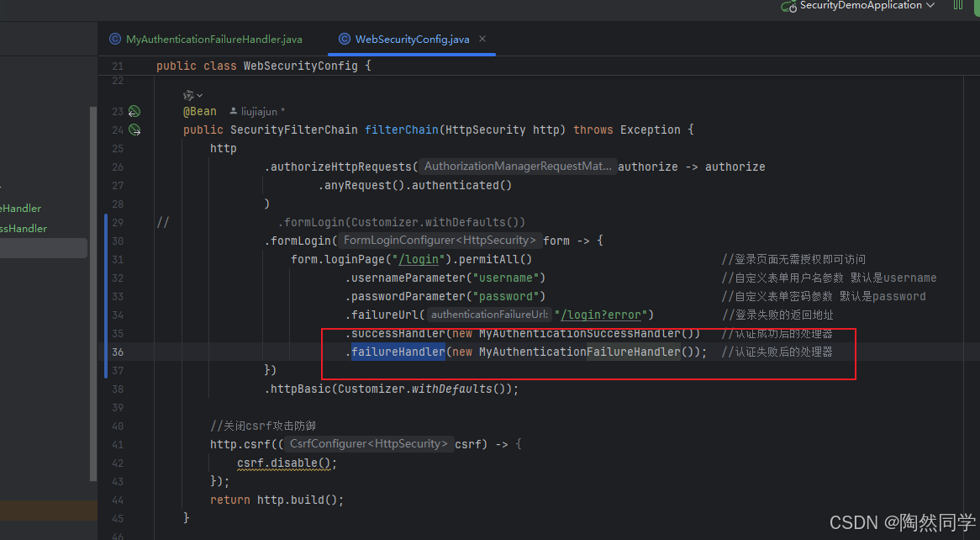Image resolution: width=980 pixels, height=540 pixels.
Task: Click the run gutter icon on line 23
Action: tap(134, 110)
